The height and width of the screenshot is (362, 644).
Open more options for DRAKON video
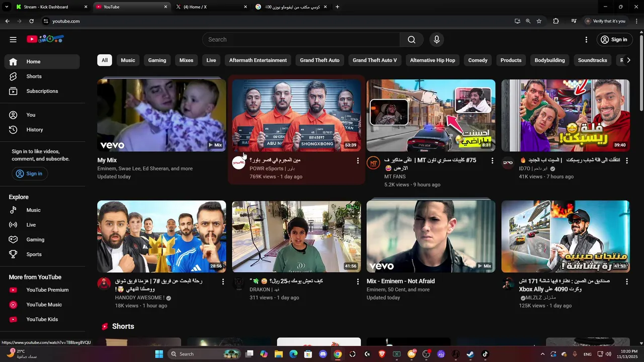(x=358, y=282)
